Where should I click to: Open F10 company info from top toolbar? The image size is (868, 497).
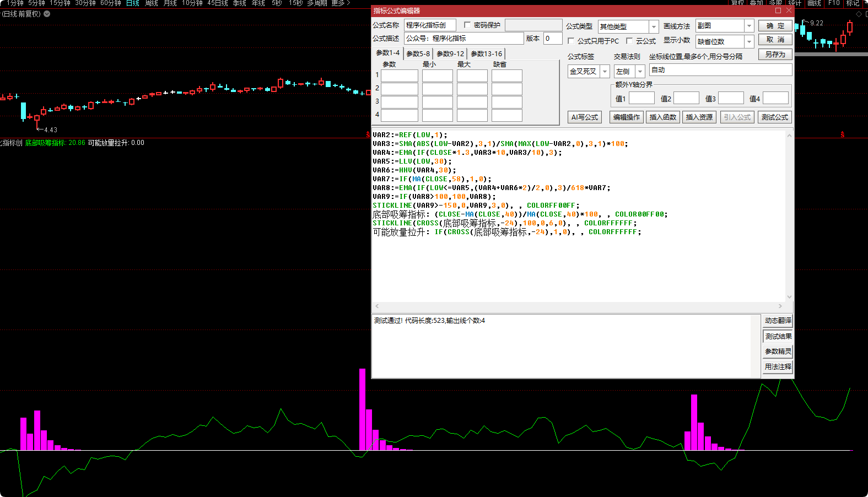coord(834,3)
